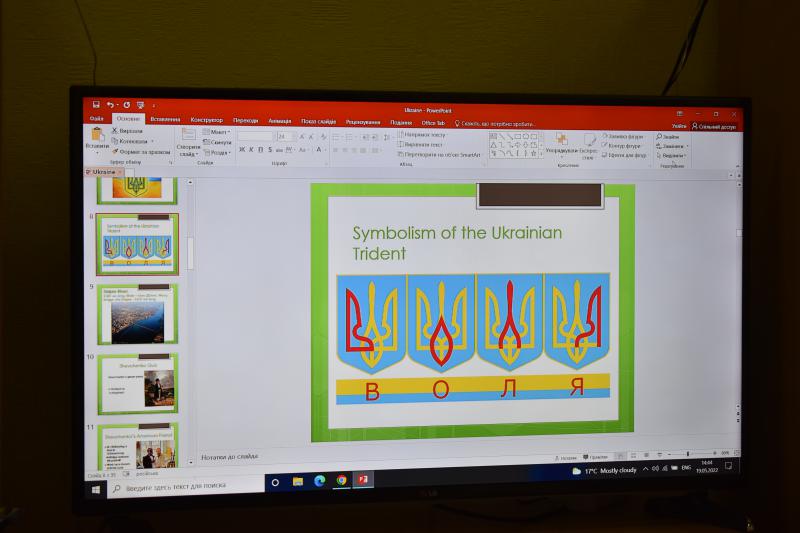Open the Виділити select dropdown
The width and height of the screenshot is (800, 533).
coord(671,156)
